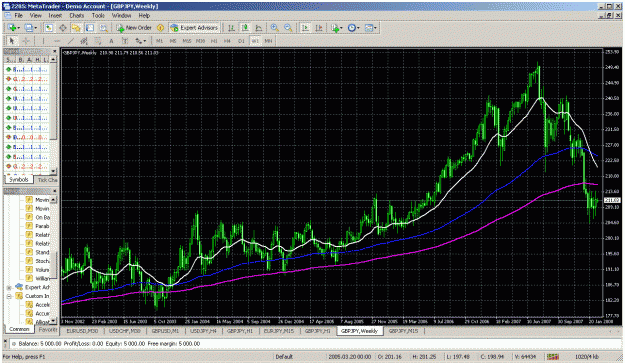Click the connection status bars icon
The height and width of the screenshot is (363, 625).
[553, 357]
